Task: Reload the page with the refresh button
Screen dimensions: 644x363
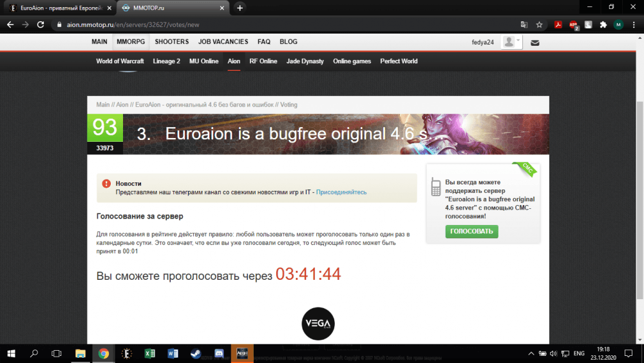Action: point(41,25)
